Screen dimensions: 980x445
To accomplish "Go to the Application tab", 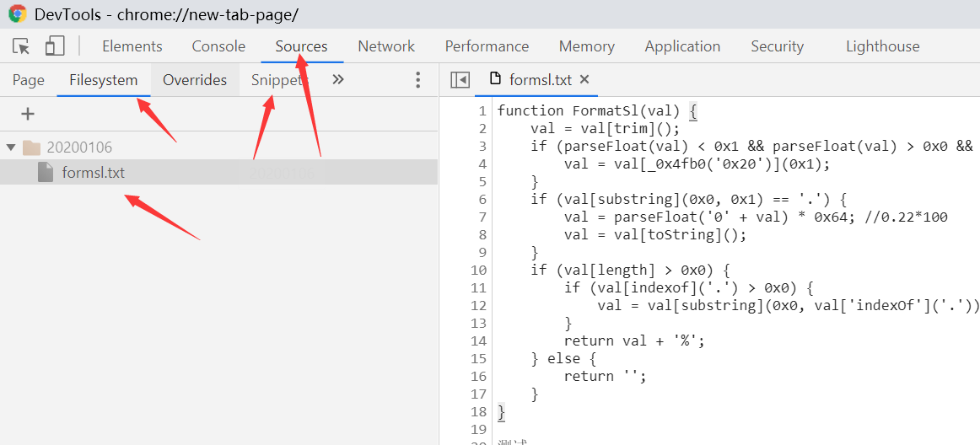I will (x=682, y=46).
